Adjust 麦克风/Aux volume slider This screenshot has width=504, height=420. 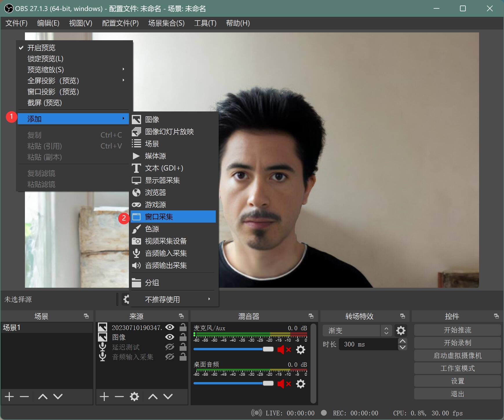(x=233, y=349)
